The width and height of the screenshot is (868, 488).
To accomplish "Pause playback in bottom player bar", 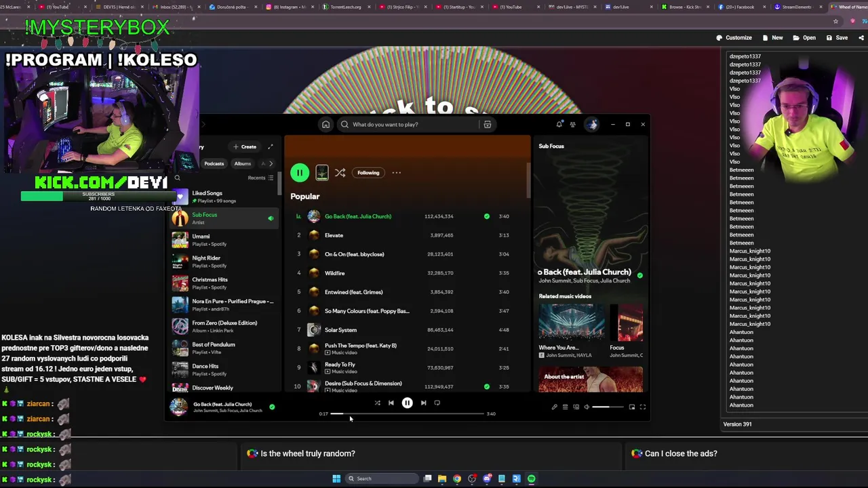I will coord(407,403).
